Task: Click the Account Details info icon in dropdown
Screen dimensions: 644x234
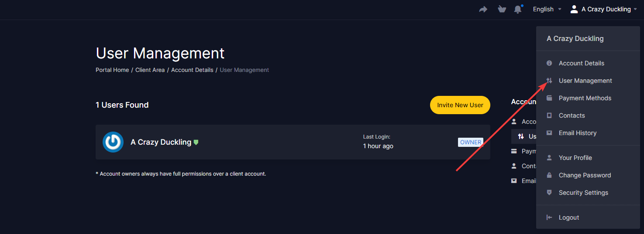Action: tap(549, 63)
